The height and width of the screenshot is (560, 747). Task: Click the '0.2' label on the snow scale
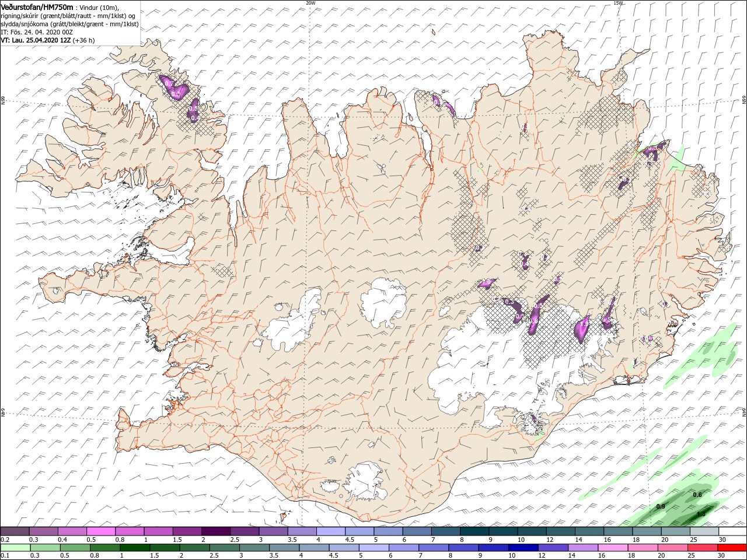(x=5, y=540)
